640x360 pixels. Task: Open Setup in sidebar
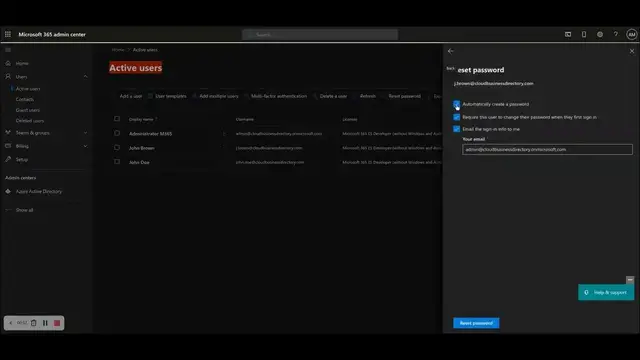[22, 159]
